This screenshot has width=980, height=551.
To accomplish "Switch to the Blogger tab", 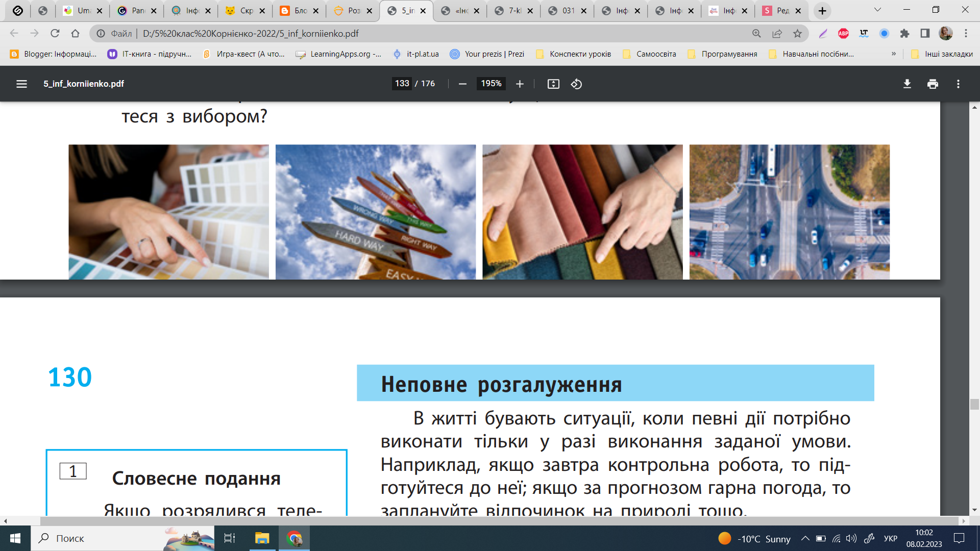I will [300, 11].
